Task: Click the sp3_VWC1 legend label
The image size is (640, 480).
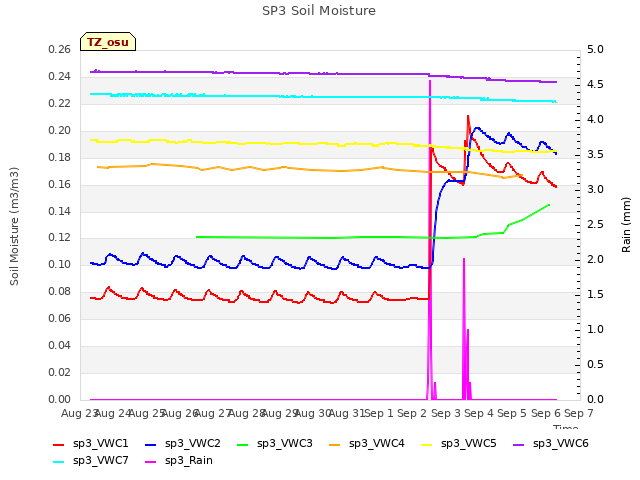Action: [100, 443]
